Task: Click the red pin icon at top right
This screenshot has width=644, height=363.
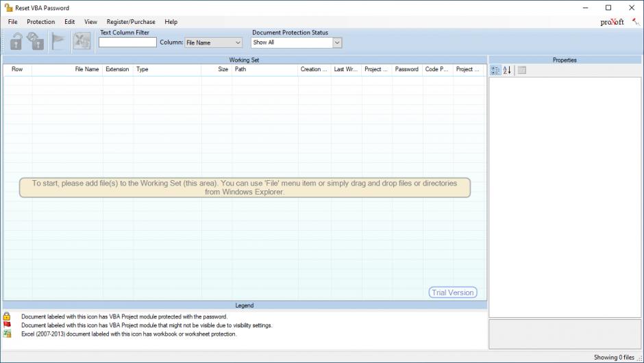Action: (x=636, y=22)
